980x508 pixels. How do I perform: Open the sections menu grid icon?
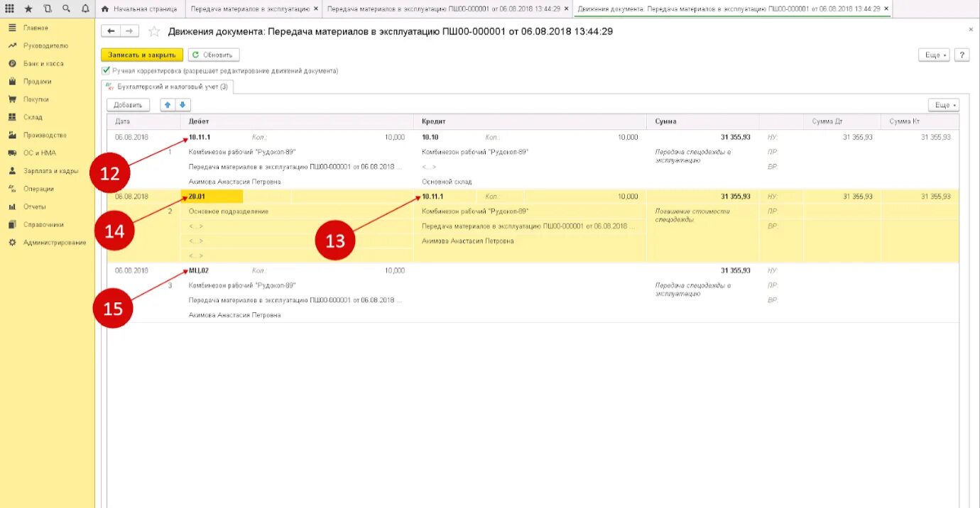pyautogui.click(x=9, y=9)
